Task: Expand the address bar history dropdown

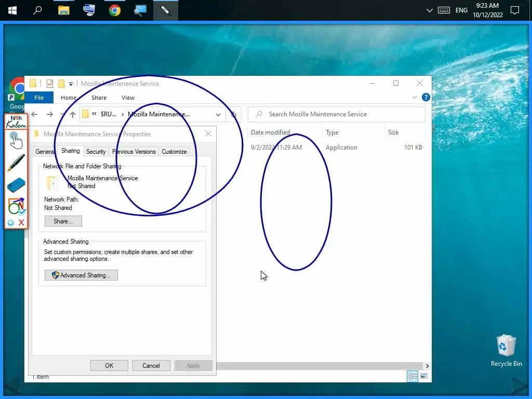Action: pos(218,115)
